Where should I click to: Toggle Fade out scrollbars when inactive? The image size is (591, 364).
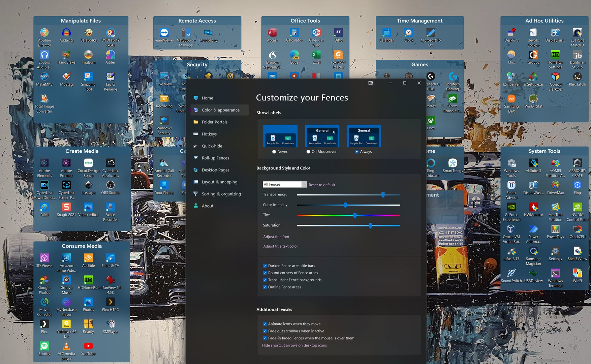(x=265, y=331)
